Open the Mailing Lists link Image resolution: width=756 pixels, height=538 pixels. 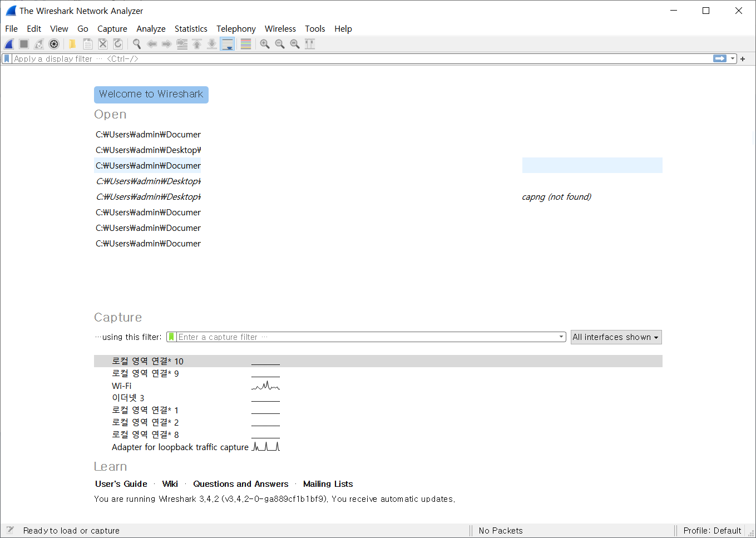point(328,484)
